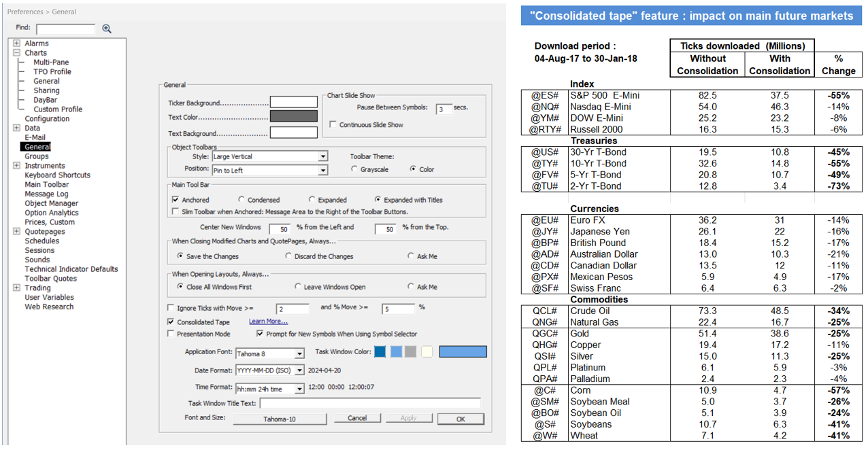Image resolution: width=868 pixels, height=450 pixels.
Task: Click the Task Window Title Text field
Action: [370, 403]
